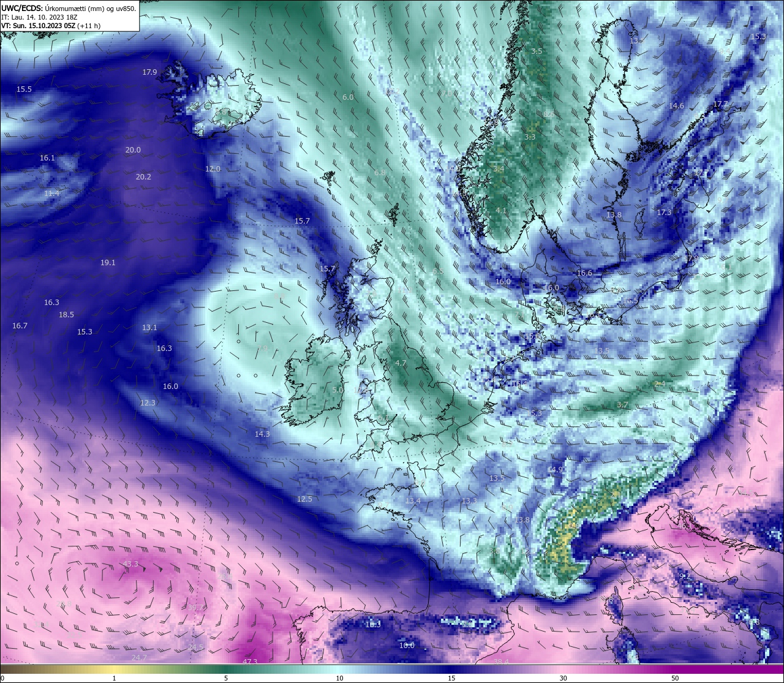Click the map value 24.7

tap(139, 658)
